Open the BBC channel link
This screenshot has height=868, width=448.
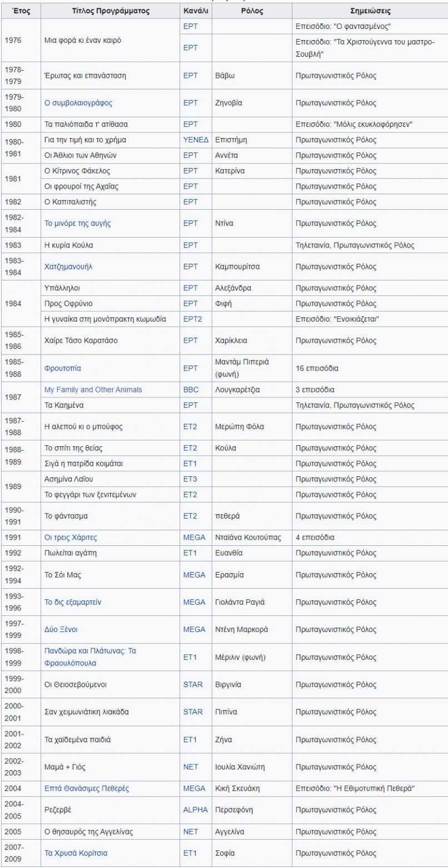pyautogui.click(x=191, y=390)
